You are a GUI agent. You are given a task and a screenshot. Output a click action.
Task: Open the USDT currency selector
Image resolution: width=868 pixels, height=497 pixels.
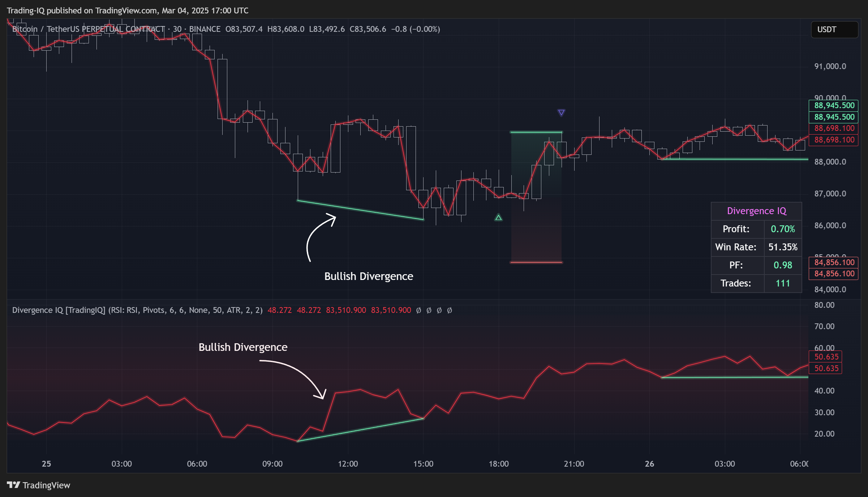(x=834, y=29)
